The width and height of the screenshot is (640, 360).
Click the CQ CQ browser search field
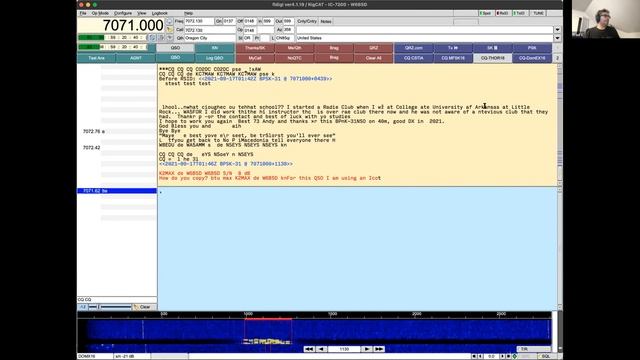tap(117, 300)
